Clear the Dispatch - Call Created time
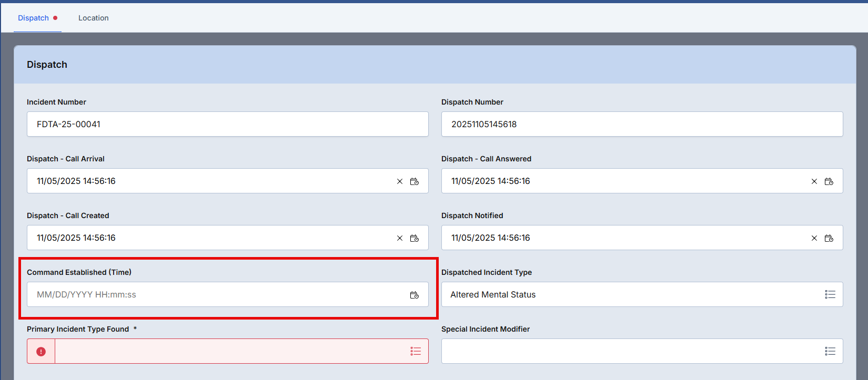 point(400,238)
